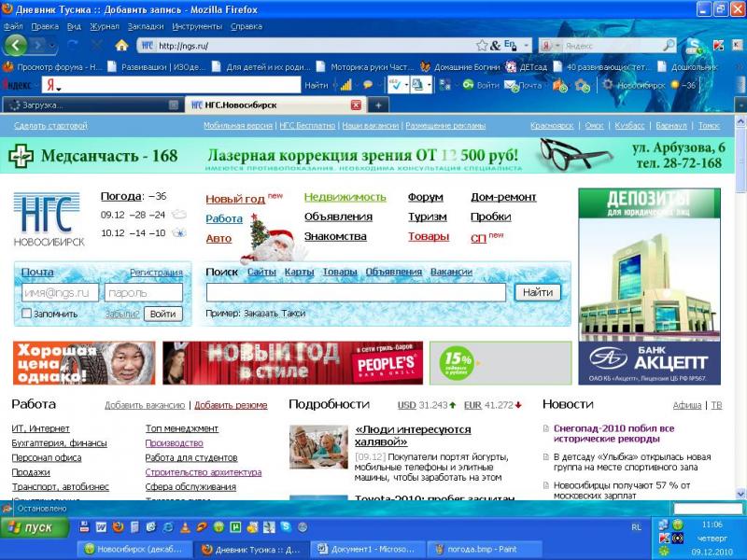Click the Kaspersky icon in the navigation toolbar
Image resolution: width=747 pixels, height=560 pixels.
click(x=718, y=46)
